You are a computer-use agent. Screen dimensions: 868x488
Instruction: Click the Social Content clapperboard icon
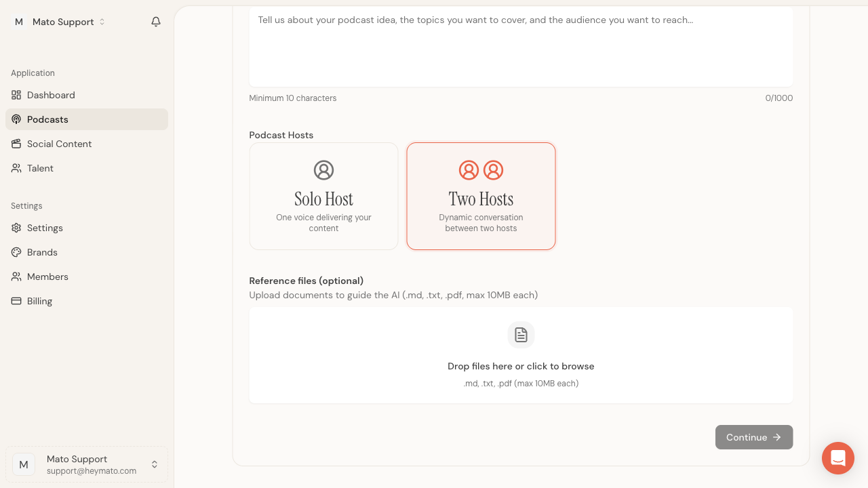click(x=16, y=144)
